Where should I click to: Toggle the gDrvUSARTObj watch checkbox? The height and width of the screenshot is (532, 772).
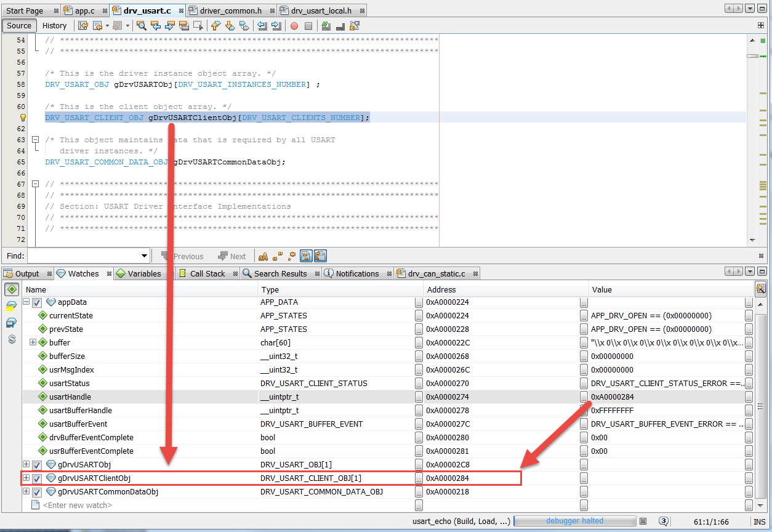[x=37, y=465]
